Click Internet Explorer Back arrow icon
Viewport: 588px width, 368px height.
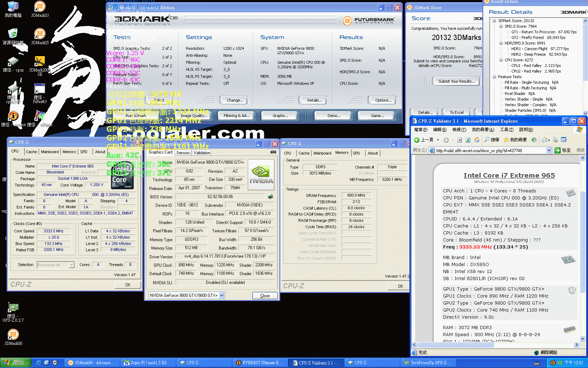(416, 140)
